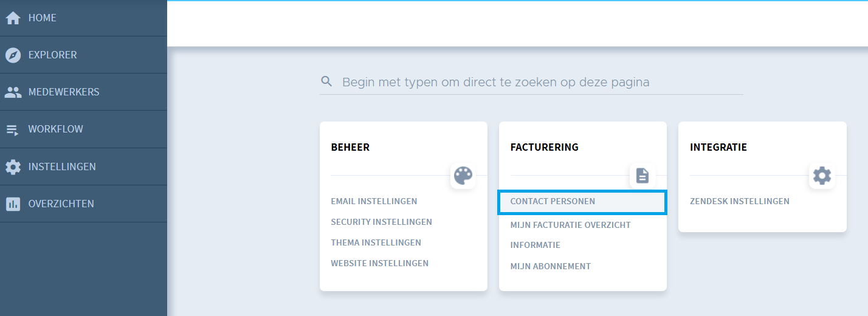Focus the page search input field
This screenshot has width=868, height=316.
click(531, 82)
